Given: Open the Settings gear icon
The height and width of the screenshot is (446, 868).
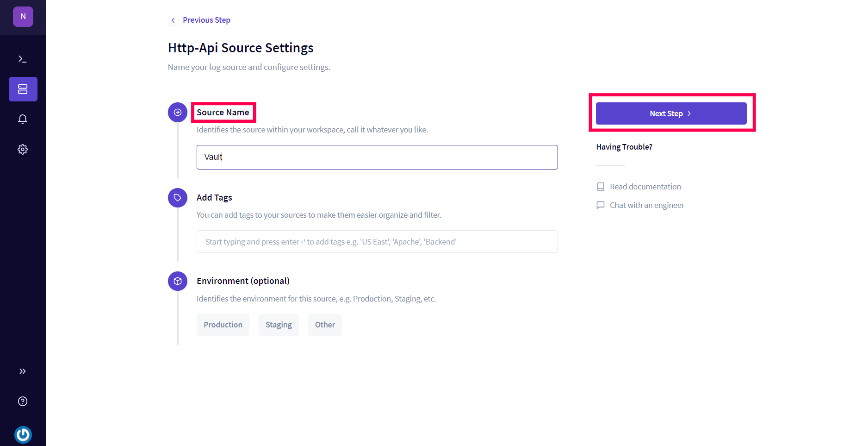Looking at the screenshot, I should (23, 149).
